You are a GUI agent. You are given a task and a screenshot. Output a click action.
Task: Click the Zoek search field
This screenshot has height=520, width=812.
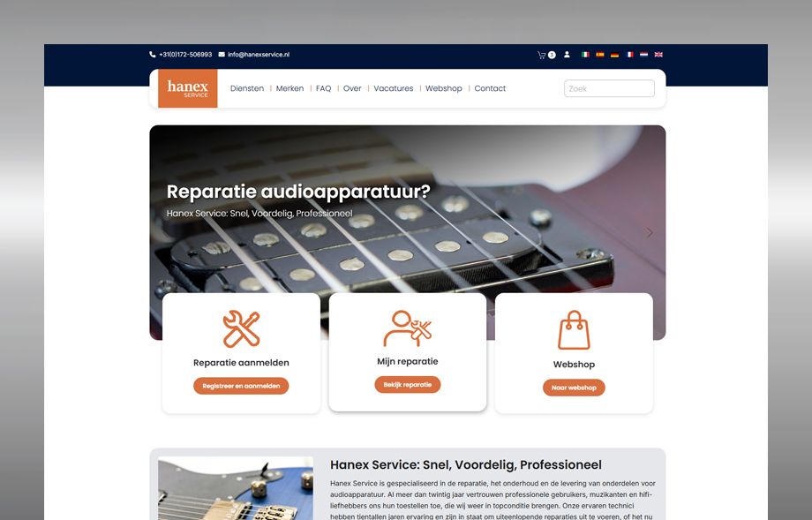click(609, 88)
